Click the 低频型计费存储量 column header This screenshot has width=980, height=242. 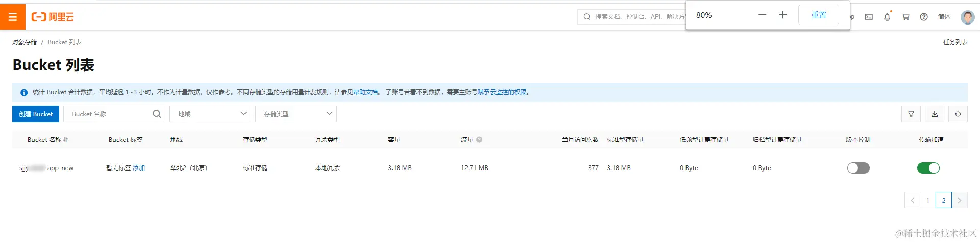tap(704, 140)
